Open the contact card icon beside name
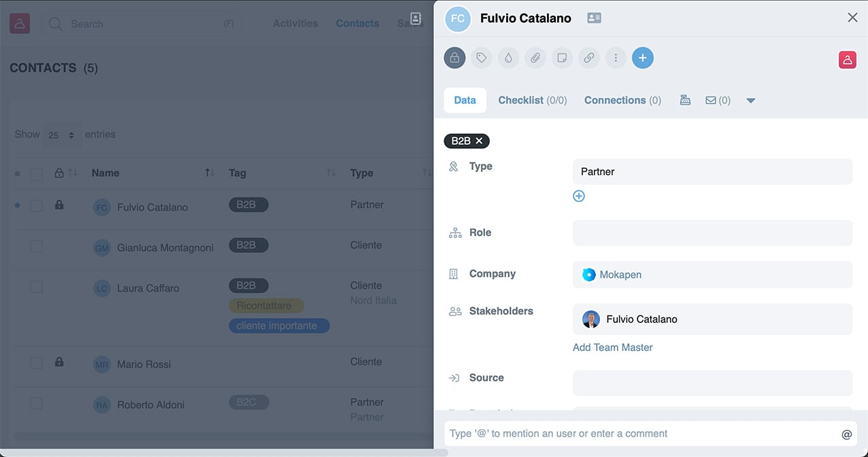 click(594, 18)
